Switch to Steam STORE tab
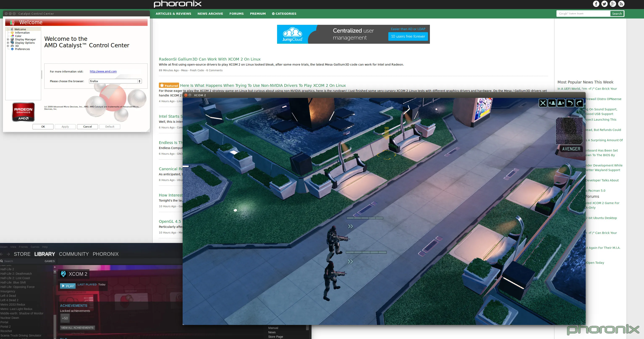This screenshot has height=339, width=644. [x=22, y=254]
